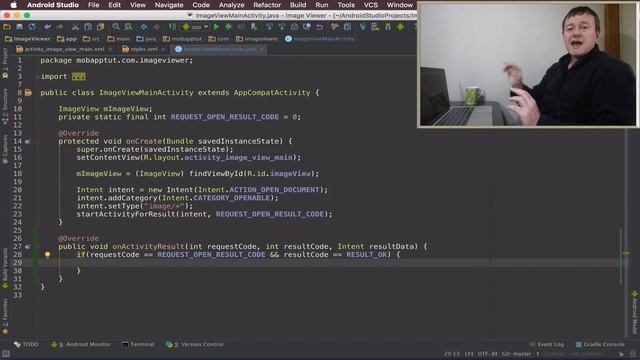Click the java breadcrumb folder
The image size is (640, 360).
pos(146,39)
